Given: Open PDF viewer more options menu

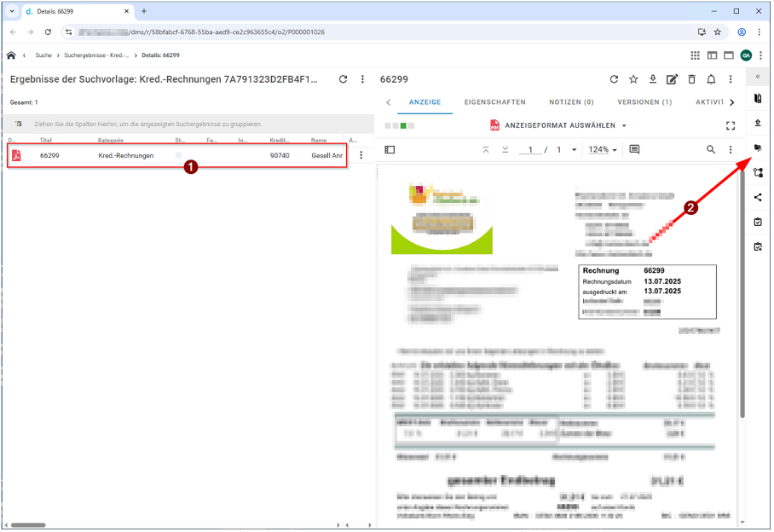Looking at the screenshot, I should [x=731, y=149].
